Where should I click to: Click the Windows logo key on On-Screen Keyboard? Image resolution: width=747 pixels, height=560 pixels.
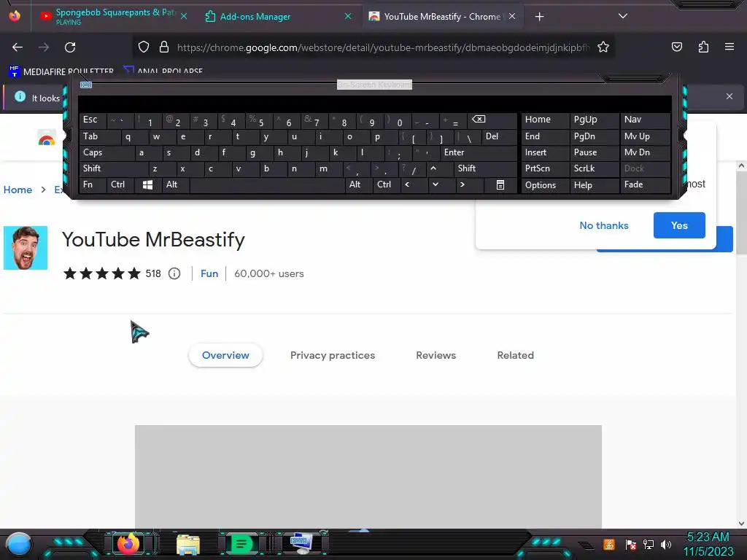[147, 184]
